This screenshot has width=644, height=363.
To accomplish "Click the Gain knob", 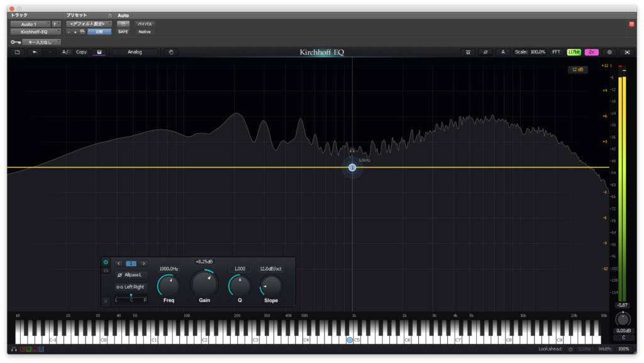I will [x=204, y=283].
